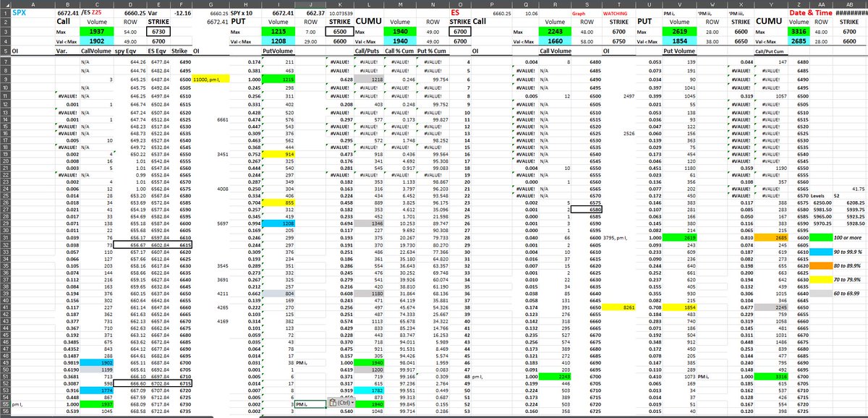This screenshot has width=868, height=418.
Task: Select column A header
Action: click(32, 4)
